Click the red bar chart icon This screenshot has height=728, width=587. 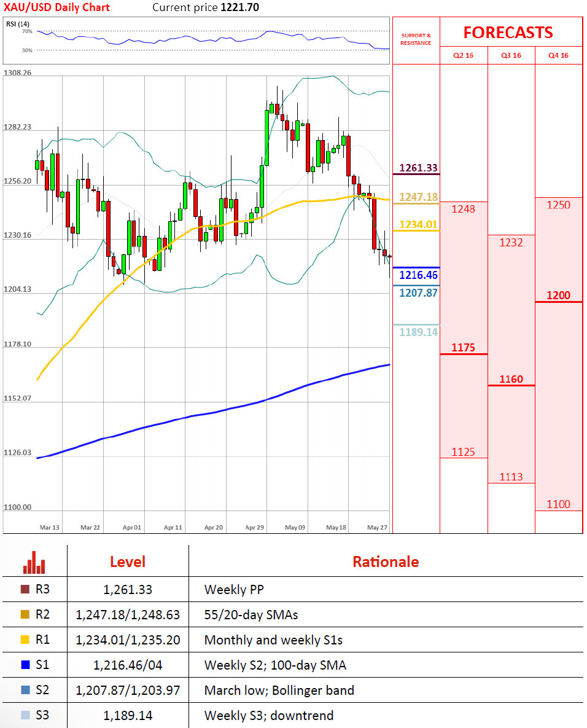pyautogui.click(x=34, y=562)
